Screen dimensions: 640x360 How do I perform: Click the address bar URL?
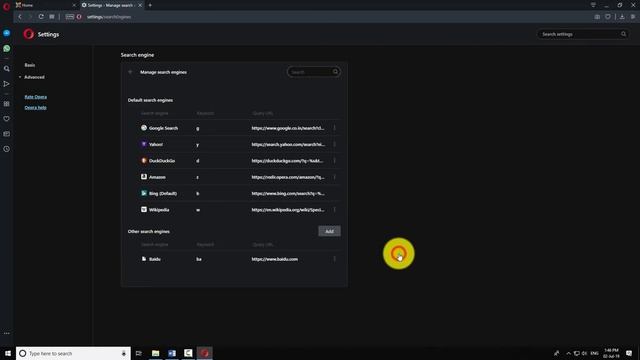pos(109,17)
